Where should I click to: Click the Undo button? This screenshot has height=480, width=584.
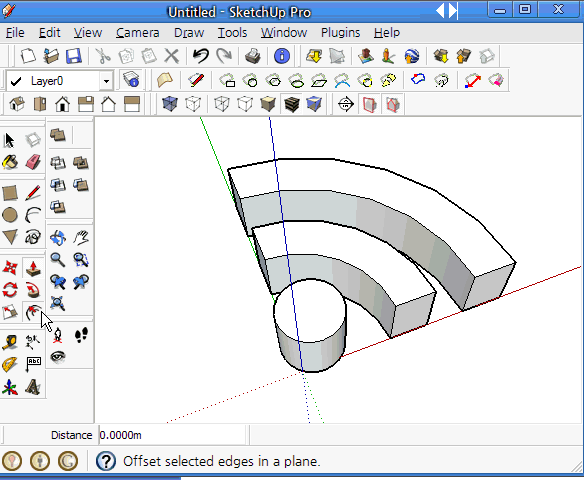[201, 56]
